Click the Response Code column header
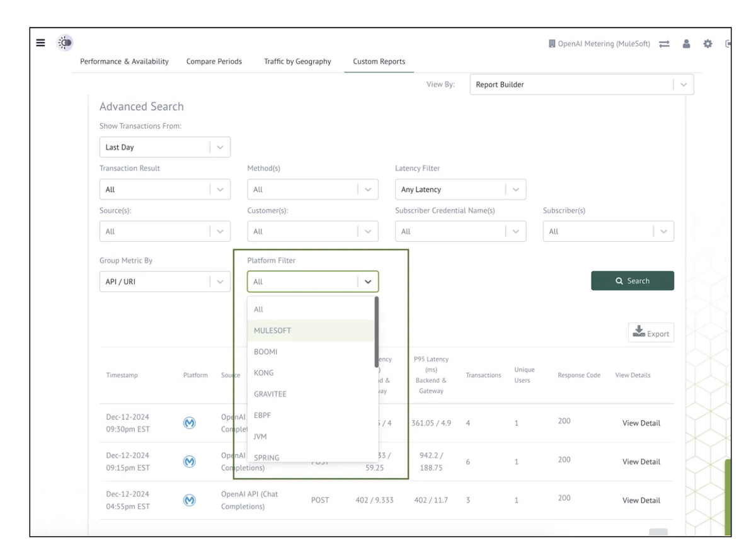 579,375
